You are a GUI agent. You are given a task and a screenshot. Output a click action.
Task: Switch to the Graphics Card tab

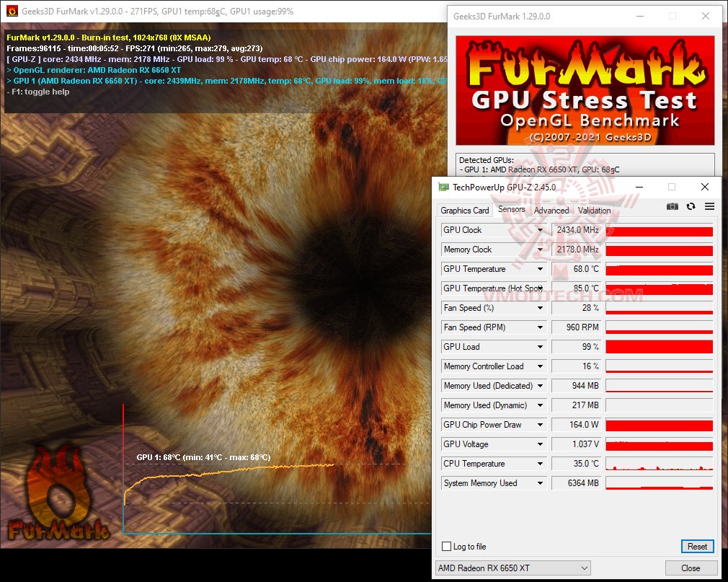pos(465,210)
